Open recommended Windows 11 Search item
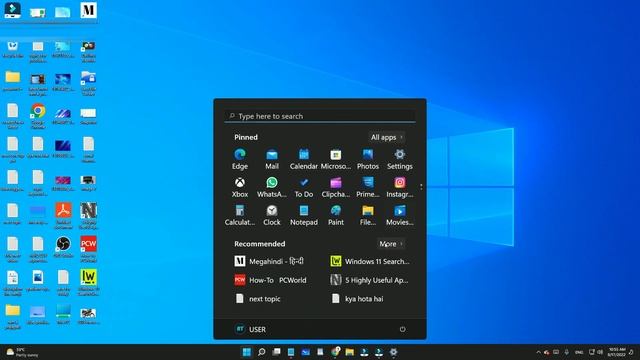 pyautogui.click(x=370, y=261)
